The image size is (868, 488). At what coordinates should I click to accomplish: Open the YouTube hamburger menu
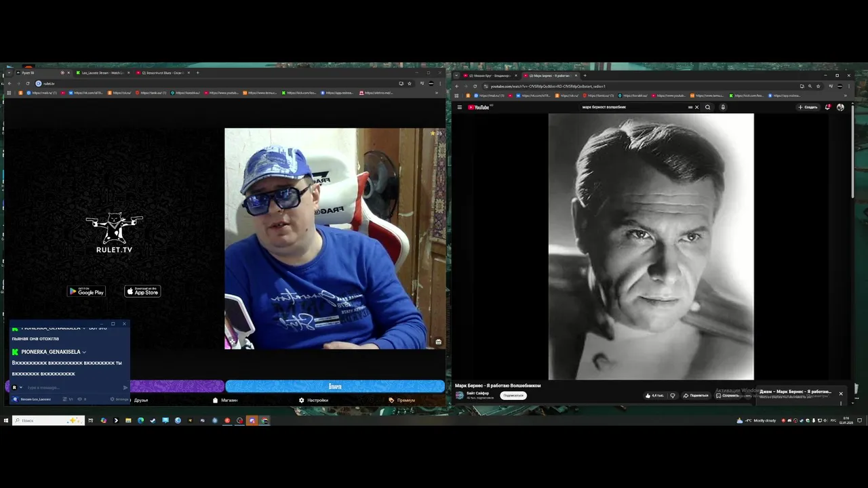(459, 107)
